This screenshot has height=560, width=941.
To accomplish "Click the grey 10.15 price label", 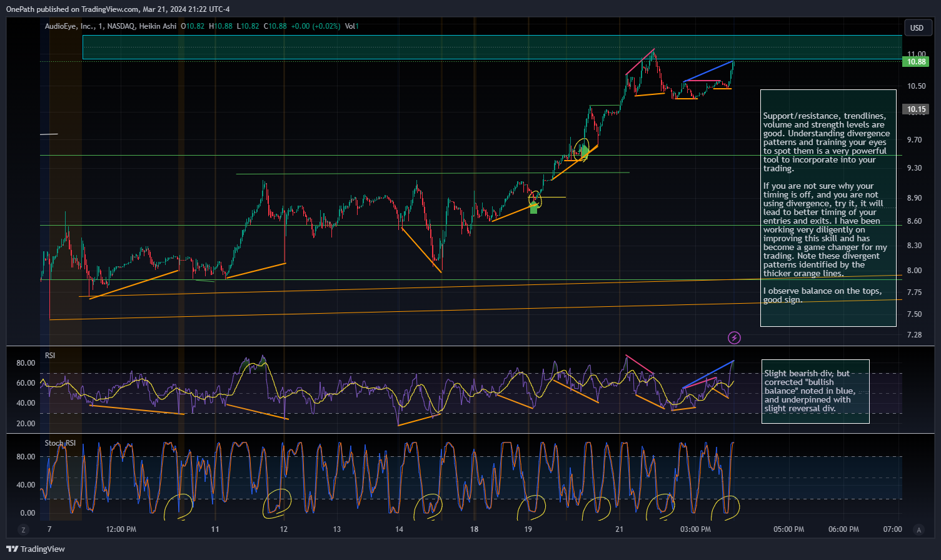I will pos(917,109).
